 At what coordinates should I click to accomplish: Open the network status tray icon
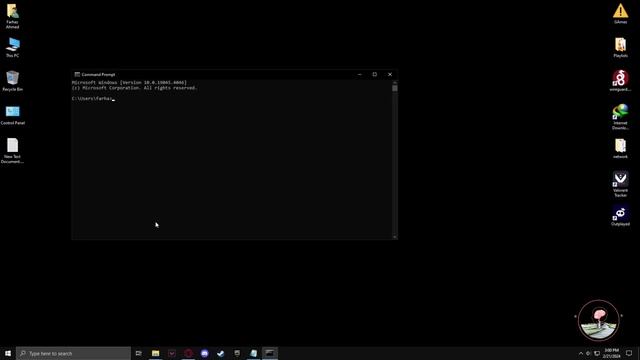[597, 353]
